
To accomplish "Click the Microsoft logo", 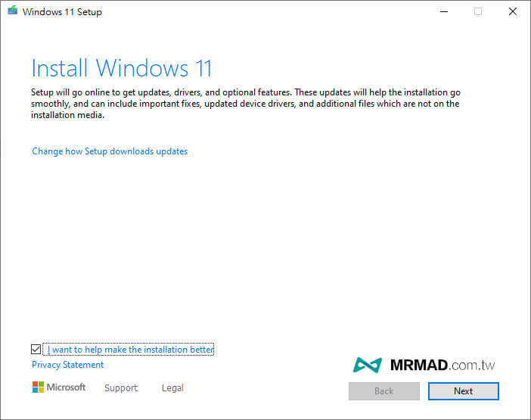I will [59, 387].
